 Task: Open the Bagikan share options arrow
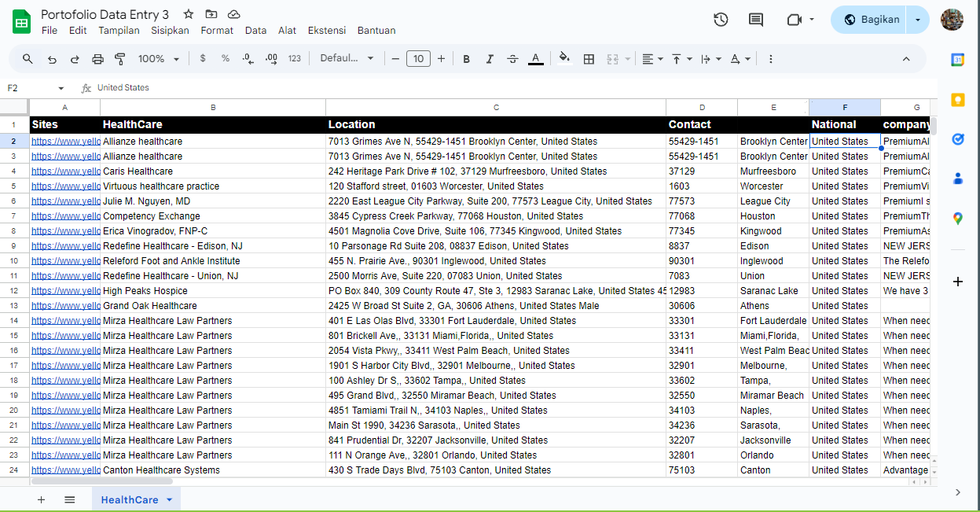[918, 20]
